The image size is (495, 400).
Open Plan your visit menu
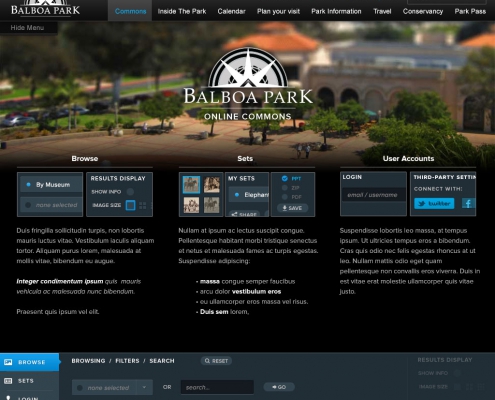tap(278, 11)
